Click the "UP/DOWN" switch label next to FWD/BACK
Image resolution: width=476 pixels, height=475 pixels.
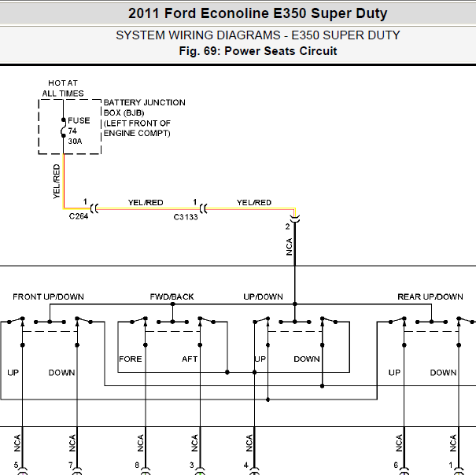pos(264,296)
